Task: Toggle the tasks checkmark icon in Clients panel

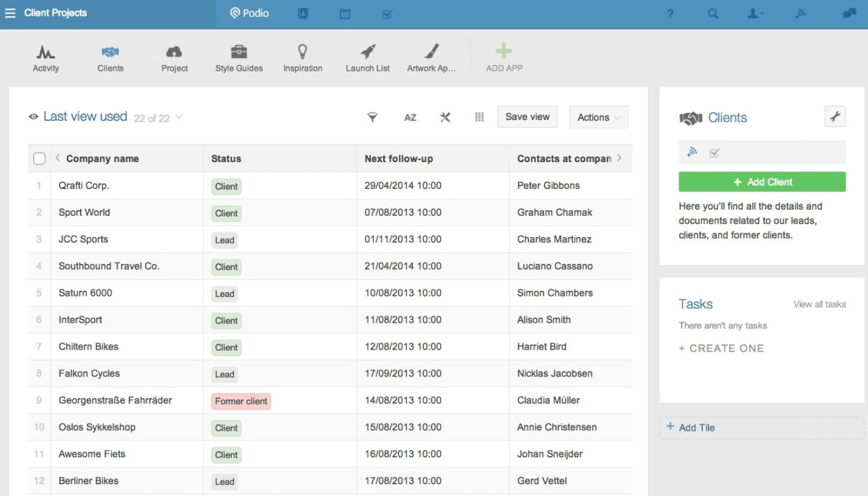Action: pos(714,153)
